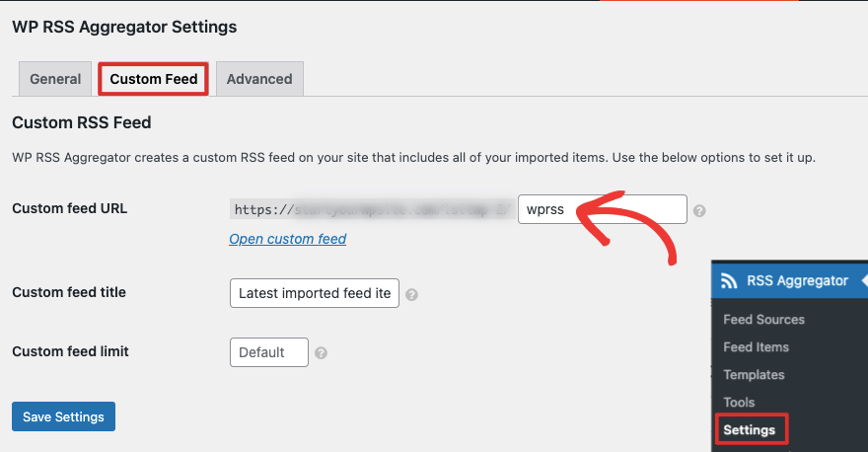Open Feed Sources in the sidebar
Image resolution: width=868 pixels, height=452 pixels.
[x=763, y=319]
